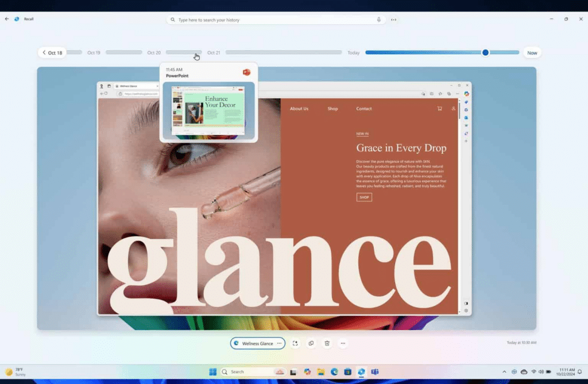Open the Recall top-bar more options ellipsis
Screen dimensions: 588x384
(x=394, y=20)
